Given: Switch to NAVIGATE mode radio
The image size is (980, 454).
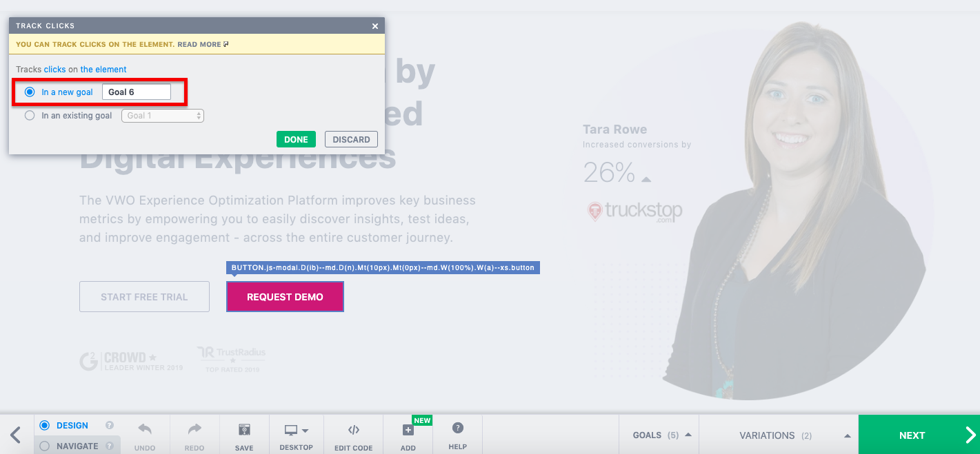Looking at the screenshot, I should 45,446.
